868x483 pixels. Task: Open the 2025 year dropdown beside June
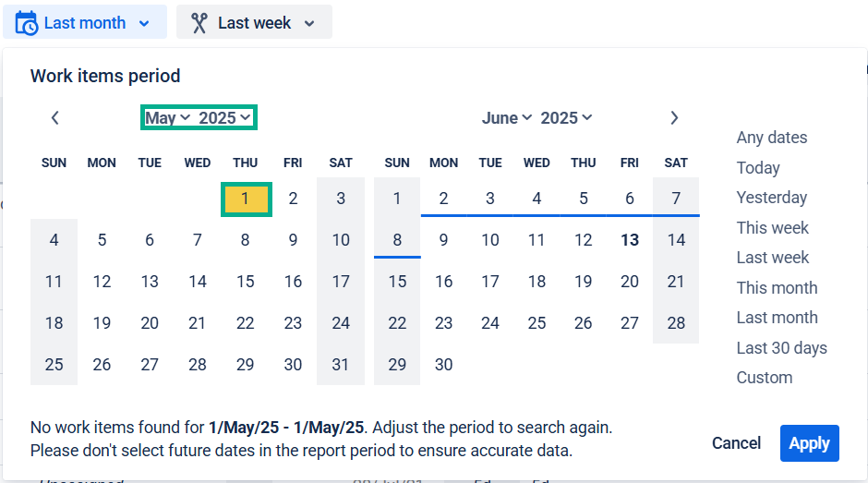click(x=566, y=118)
